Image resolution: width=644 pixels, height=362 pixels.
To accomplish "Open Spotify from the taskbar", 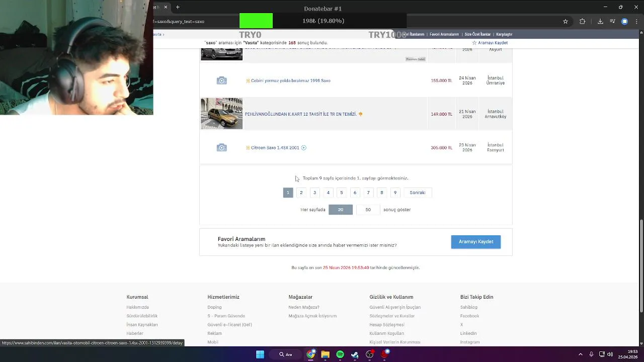I will 340,354.
